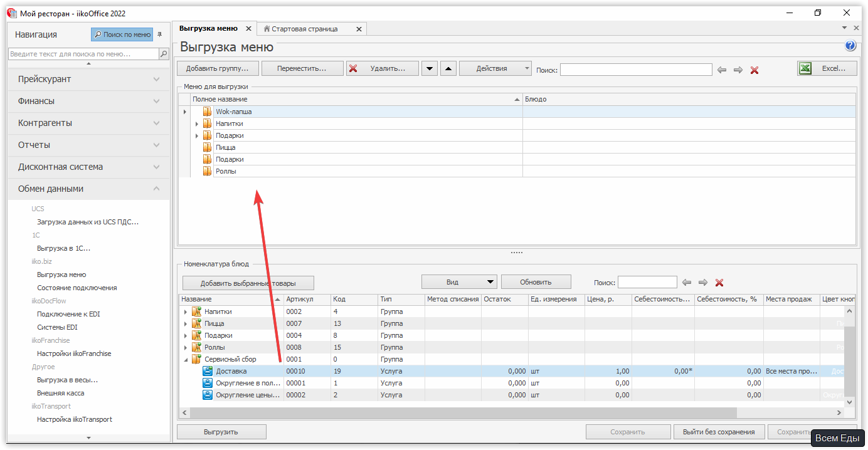Expand the Прейскурант navigation section
868x450 pixels.
pyautogui.click(x=157, y=79)
